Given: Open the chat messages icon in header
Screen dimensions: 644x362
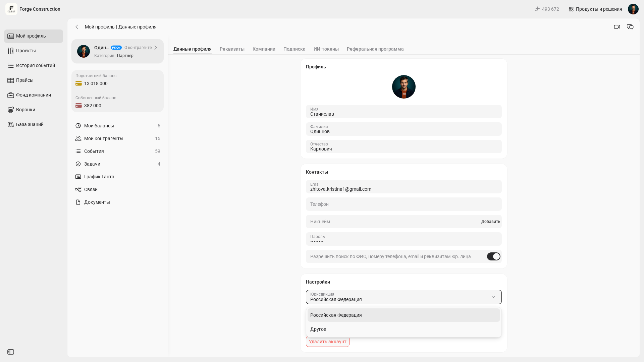Looking at the screenshot, I should click(x=630, y=27).
